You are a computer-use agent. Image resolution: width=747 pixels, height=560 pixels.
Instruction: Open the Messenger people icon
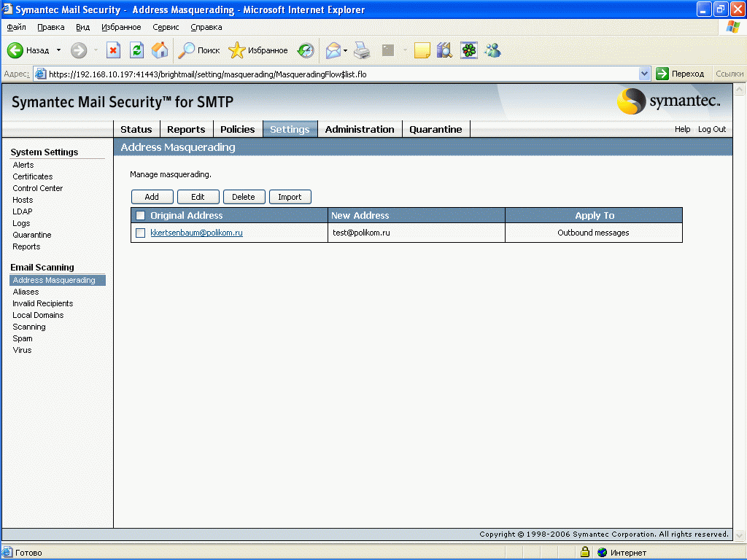(492, 50)
